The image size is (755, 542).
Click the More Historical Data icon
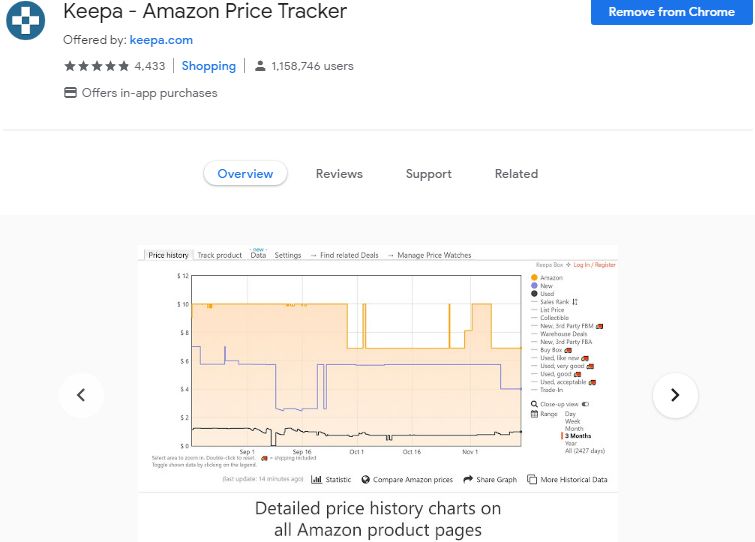click(x=532, y=480)
